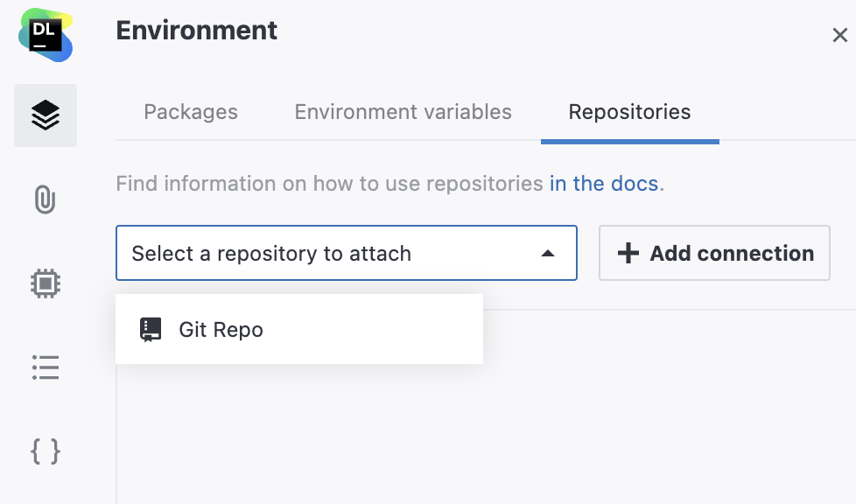
Task: Collapse the repository selection dropdown
Action: coord(548,252)
